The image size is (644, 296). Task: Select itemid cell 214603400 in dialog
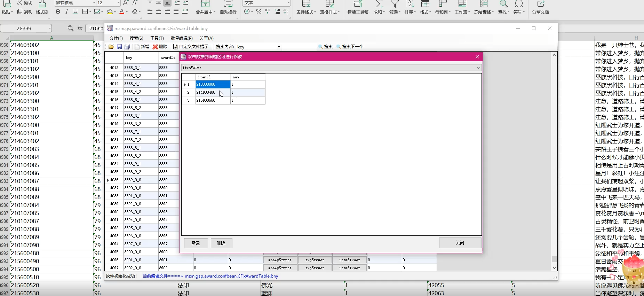pos(213,92)
